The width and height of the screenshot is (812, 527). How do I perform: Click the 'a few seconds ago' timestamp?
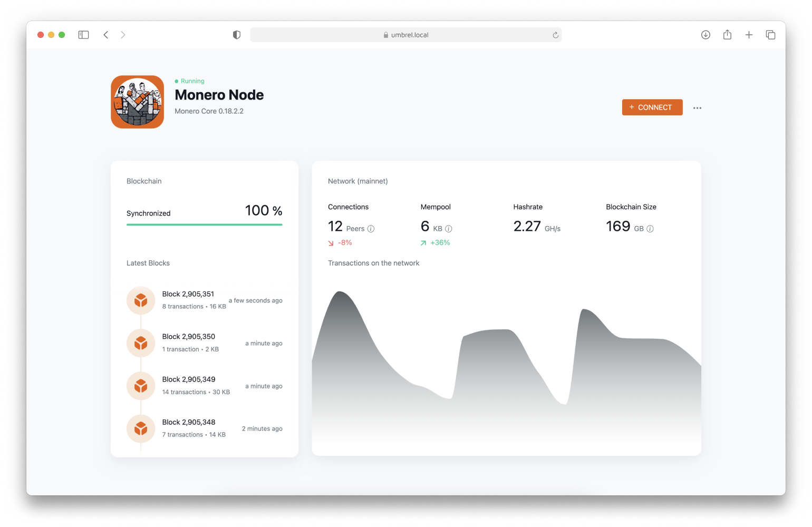[256, 301]
